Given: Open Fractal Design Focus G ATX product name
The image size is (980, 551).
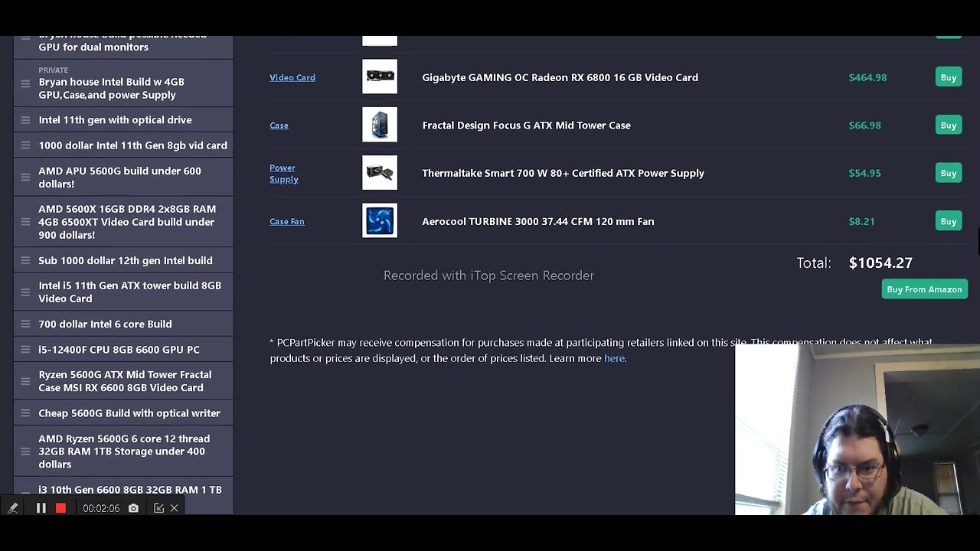Looking at the screenshot, I should pyautogui.click(x=526, y=126).
